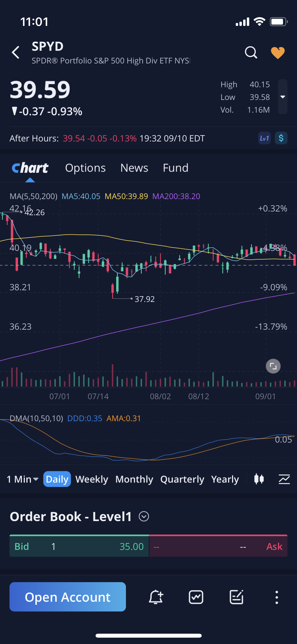The width and height of the screenshot is (297, 644).
Task: Add a price alert with bell icon
Action: tap(156, 597)
